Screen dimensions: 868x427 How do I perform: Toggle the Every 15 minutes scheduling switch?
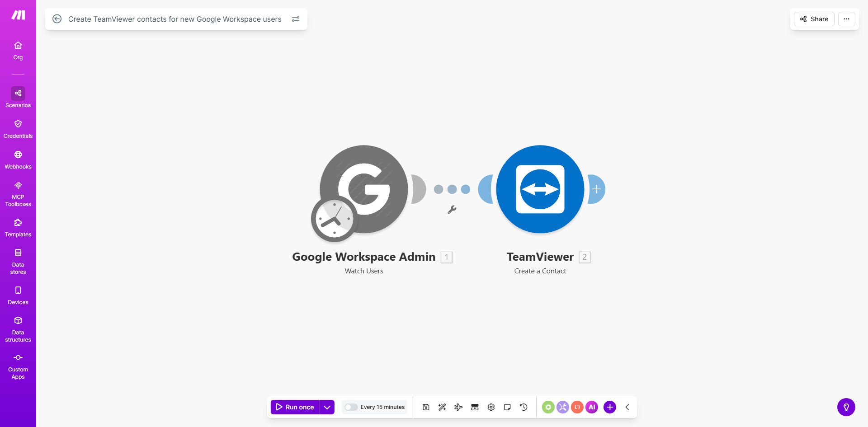351,407
